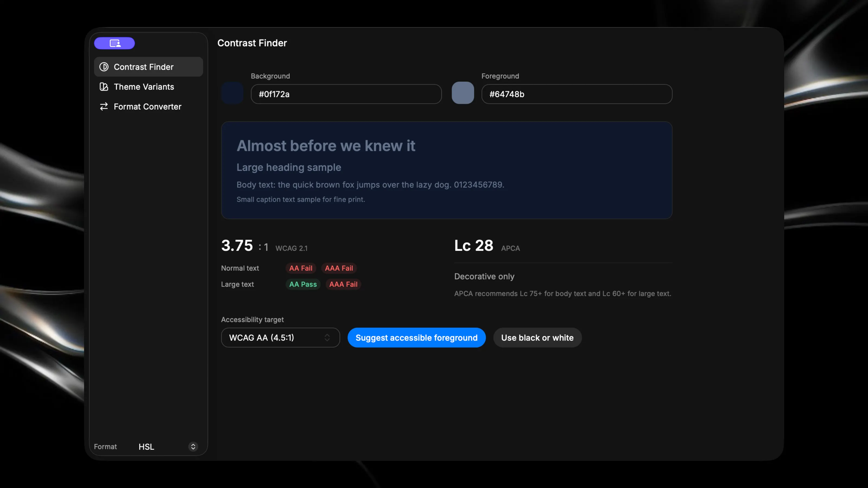Click the small caption sample text

(x=301, y=199)
